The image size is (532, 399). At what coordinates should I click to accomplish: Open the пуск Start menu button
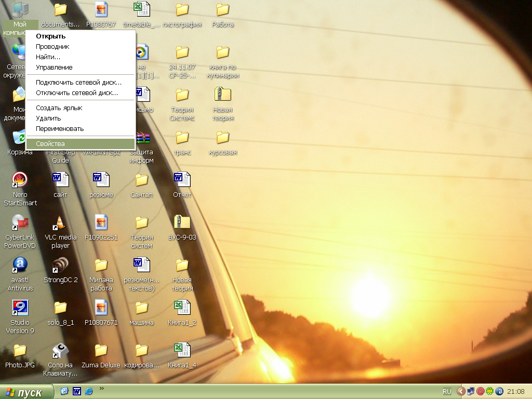click(x=27, y=392)
